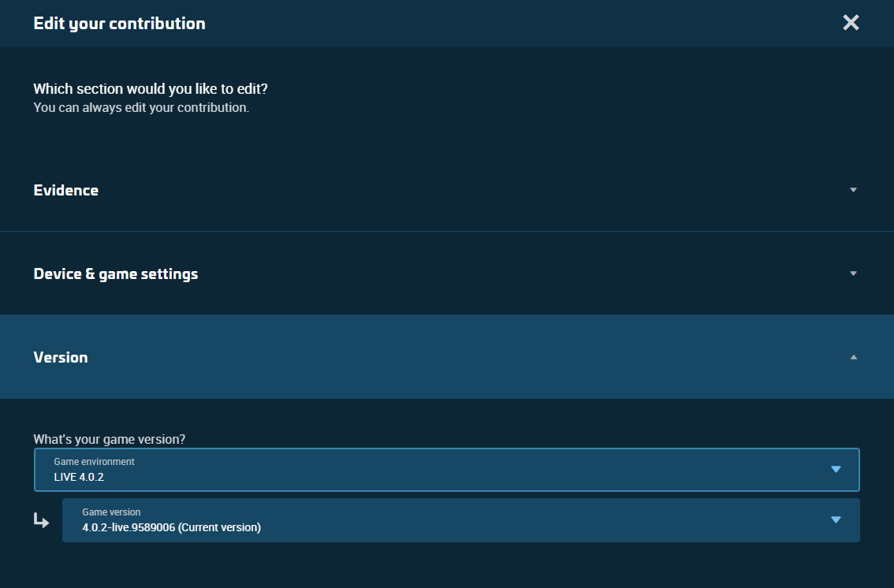The width and height of the screenshot is (894, 588).
Task: Open the Game environment dropdown arrow
Action: click(836, 470)
